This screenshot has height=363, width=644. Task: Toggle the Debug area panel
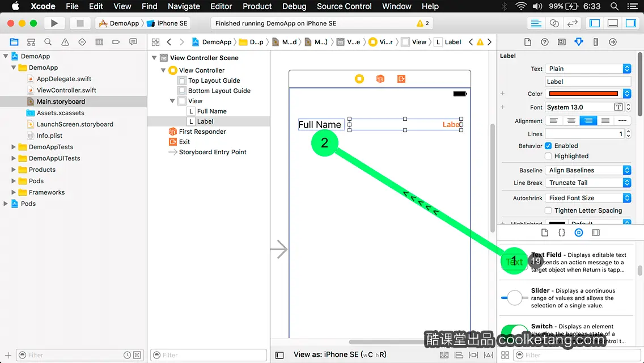(613, 23)
